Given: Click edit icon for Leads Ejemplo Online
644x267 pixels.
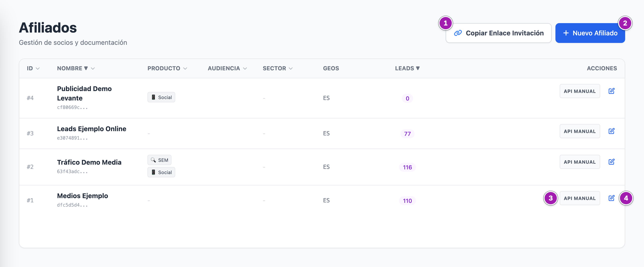Looking at the screenshot, I should (611, 131).
